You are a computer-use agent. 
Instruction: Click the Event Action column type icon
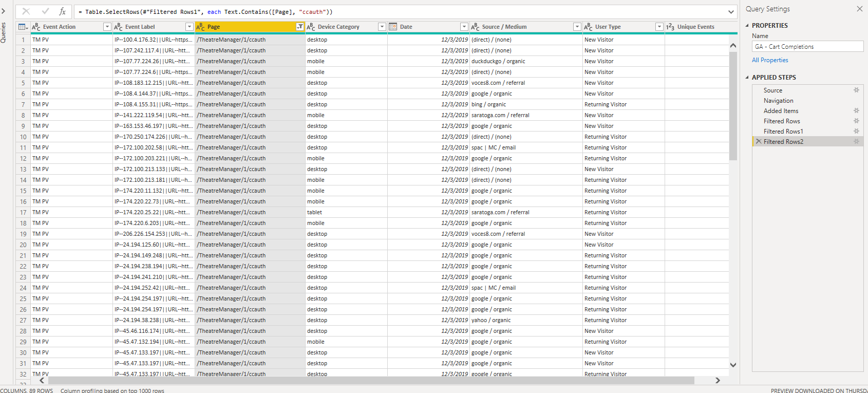click(36, 27)
